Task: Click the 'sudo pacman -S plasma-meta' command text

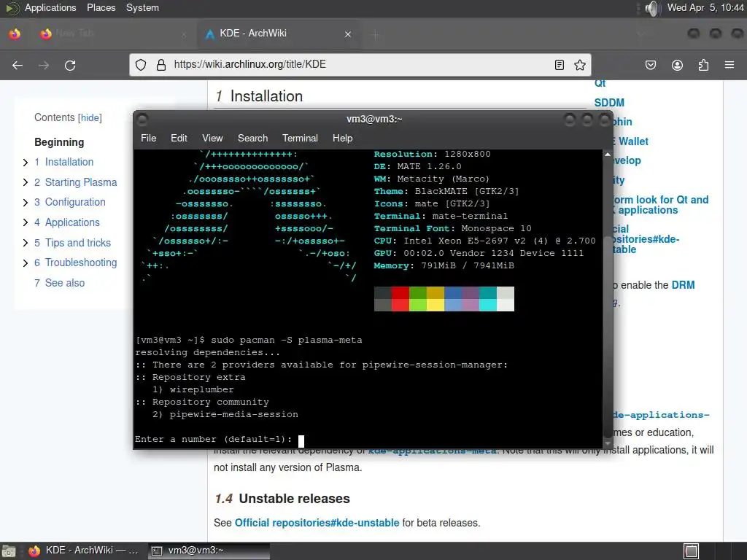Action: pos(286,340)
